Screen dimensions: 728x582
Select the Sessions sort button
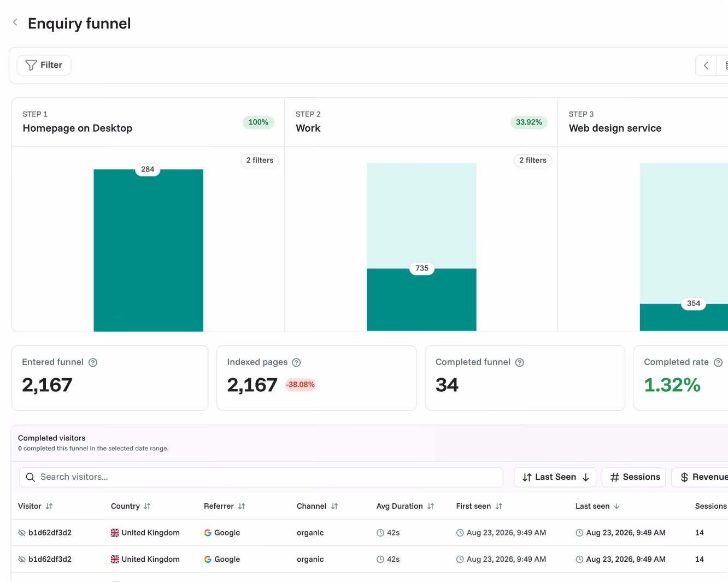634,477
